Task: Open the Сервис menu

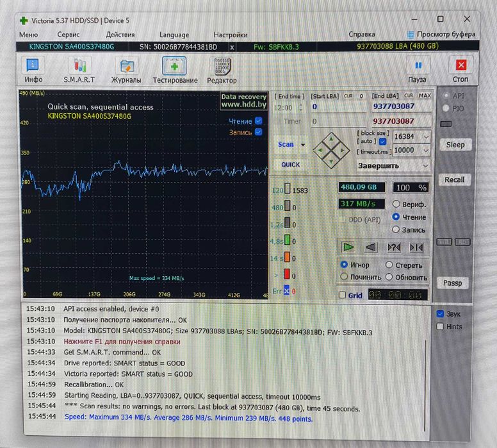Action: [x=68, y=35]
